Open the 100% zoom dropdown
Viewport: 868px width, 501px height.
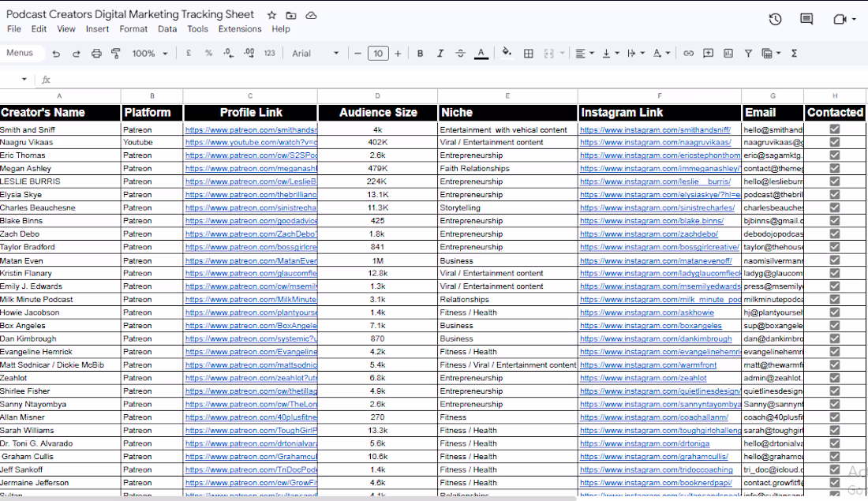(x=149, y=54)
